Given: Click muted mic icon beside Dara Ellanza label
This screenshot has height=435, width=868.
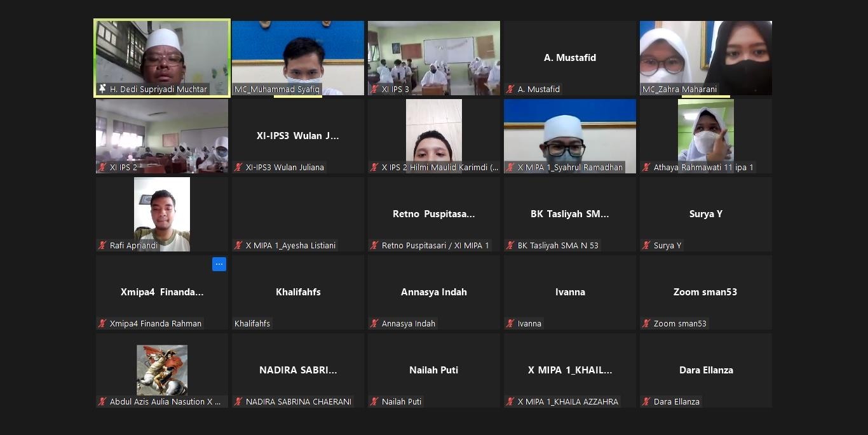Looking at the screenshot, I should click(x=646, y=402).
